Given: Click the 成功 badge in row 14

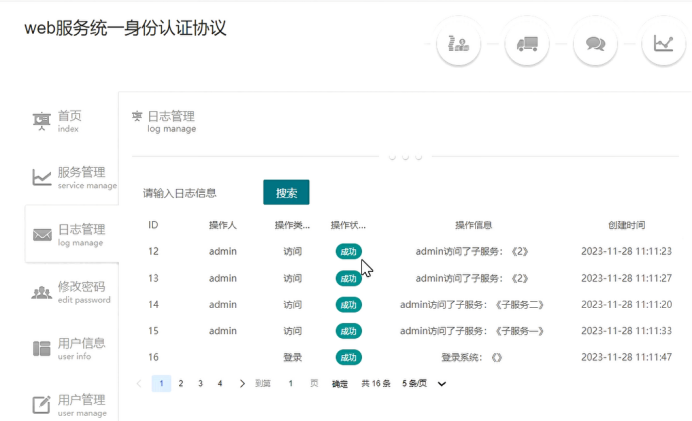Looking at the screenshot, I should [x=349, y=304].
